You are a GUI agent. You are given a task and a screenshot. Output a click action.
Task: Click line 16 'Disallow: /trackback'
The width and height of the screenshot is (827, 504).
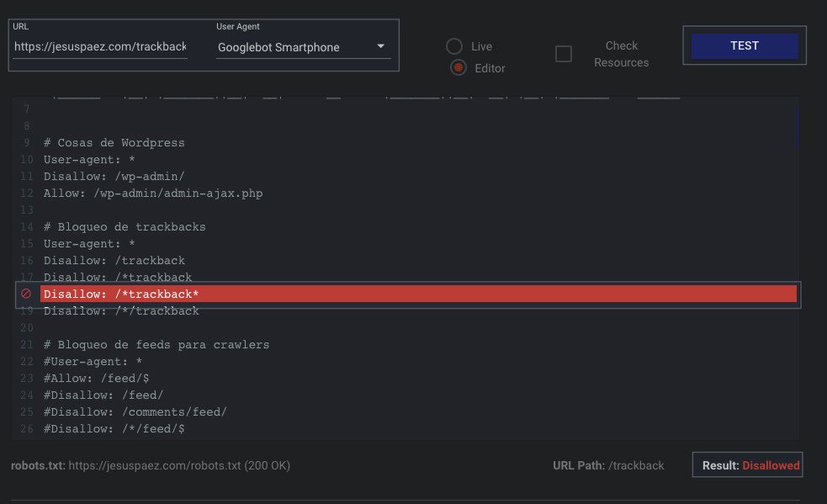(x=114, y=261)
